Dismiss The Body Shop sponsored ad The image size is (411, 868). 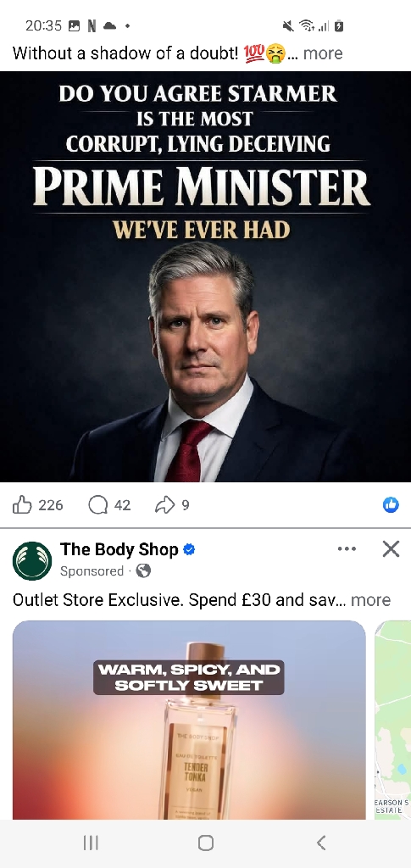tap(391, 548)
